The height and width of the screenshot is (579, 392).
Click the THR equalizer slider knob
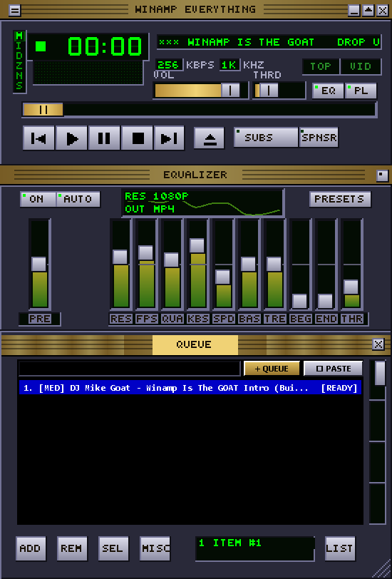pos(351,287)
